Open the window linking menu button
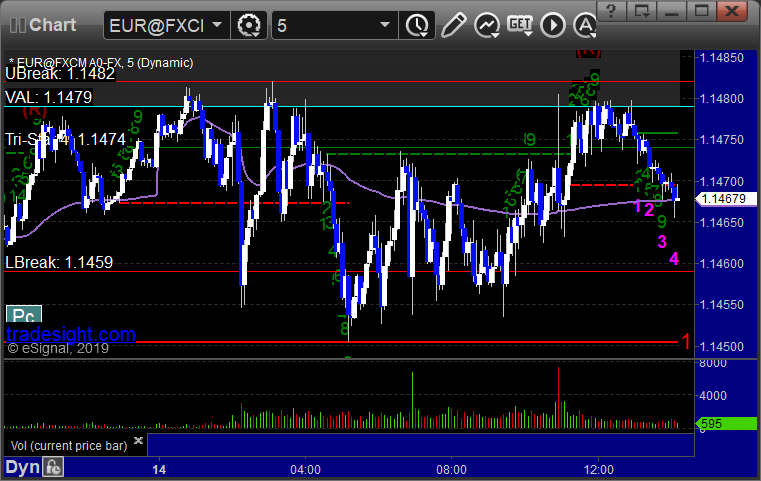Screen dimensions: 761x481 click(641, 10)
